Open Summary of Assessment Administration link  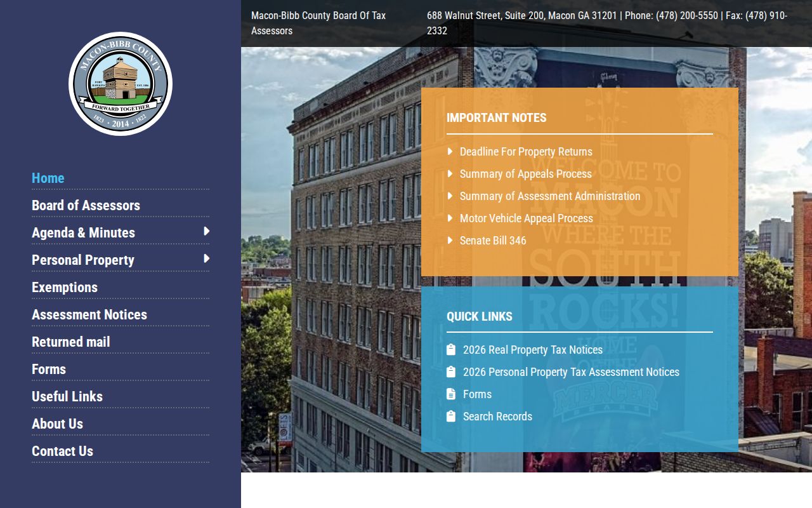click(550, 196)
